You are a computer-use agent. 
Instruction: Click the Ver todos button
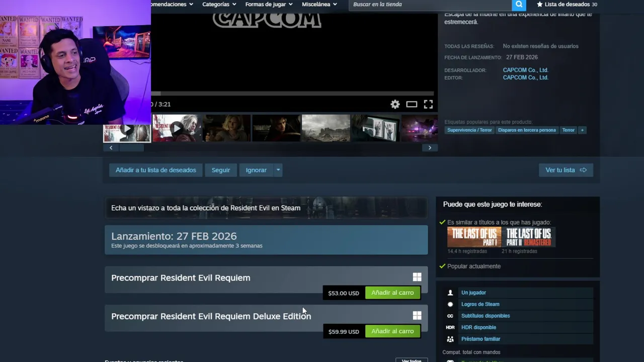[x=412, y=360]
